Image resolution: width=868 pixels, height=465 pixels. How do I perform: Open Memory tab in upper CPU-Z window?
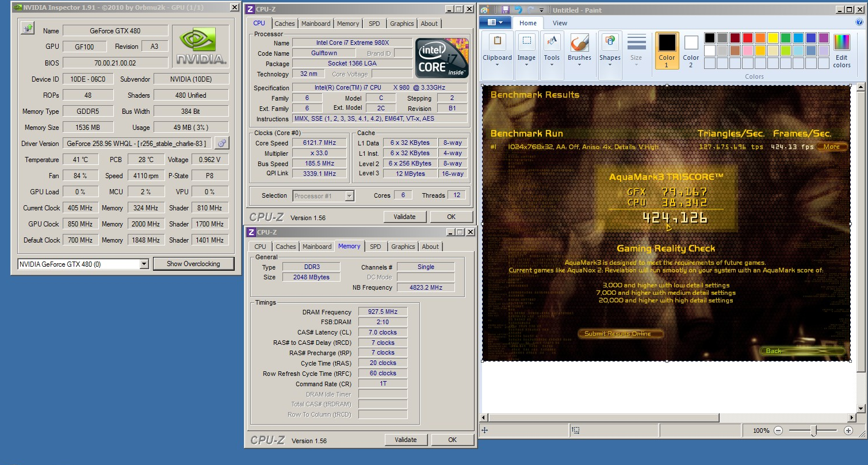point(348,24)
